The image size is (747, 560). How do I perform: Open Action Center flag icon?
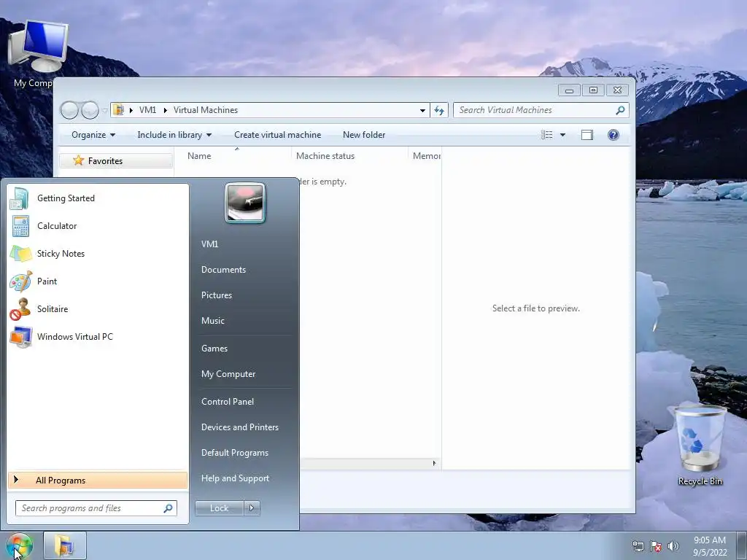tap(656, 546)
